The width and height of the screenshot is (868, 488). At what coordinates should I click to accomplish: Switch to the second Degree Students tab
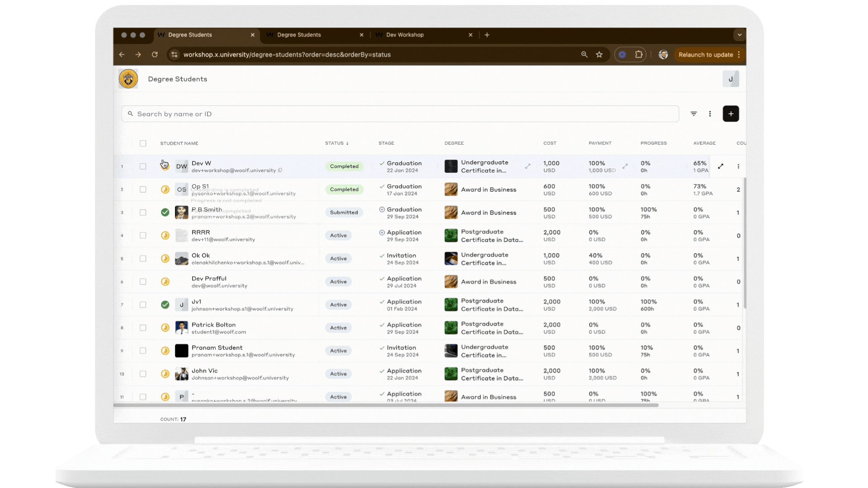(299, 35)
